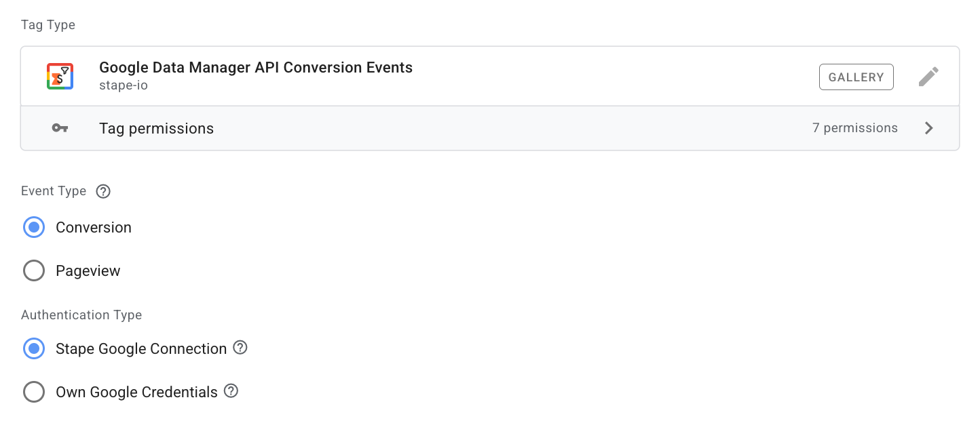Viewport: 980px width, 423px height.
Task: Choose Own Google Credentials authentication option
Action: 34,392
